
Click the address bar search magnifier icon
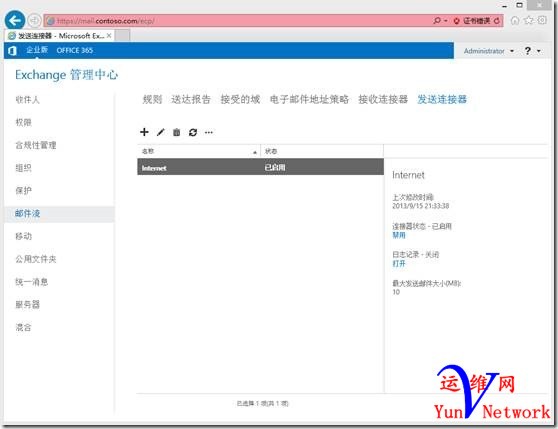pyautogui.click(x=437, y=21)
